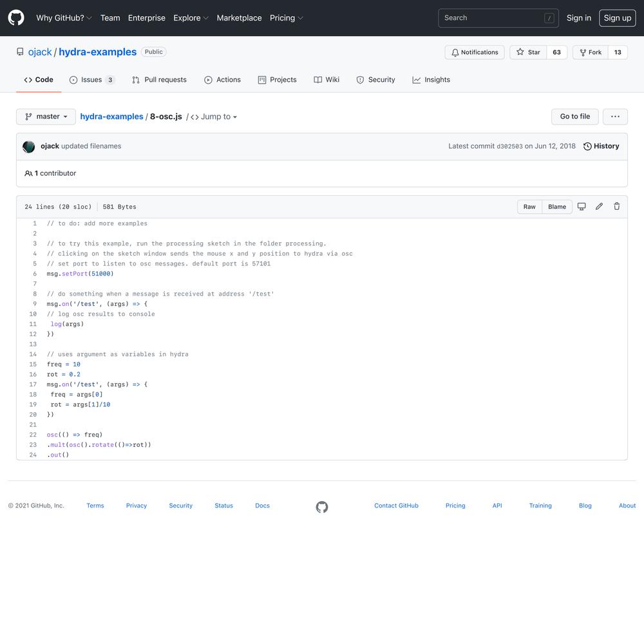The width and height of the screenshot is (644, 644).
Task: Open the GitHub home logo in header
Action: 16,18
